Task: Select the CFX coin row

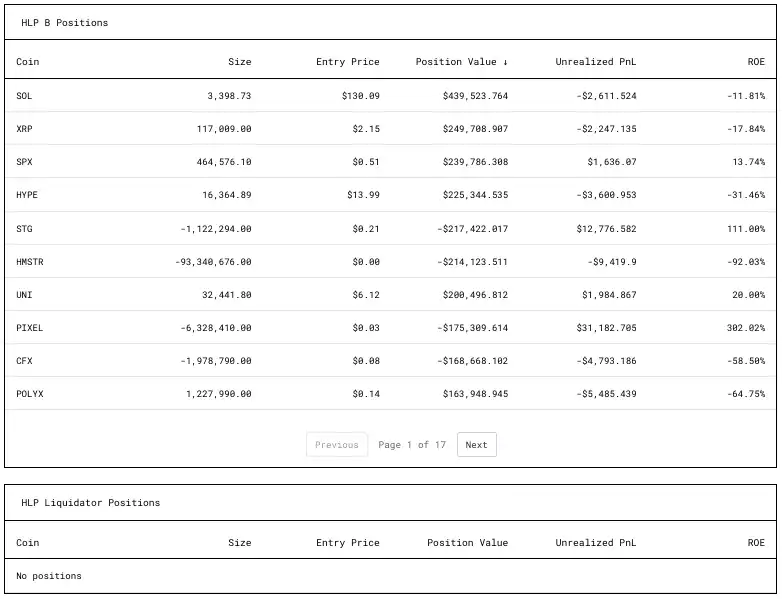Action: (x=25, y=361)
